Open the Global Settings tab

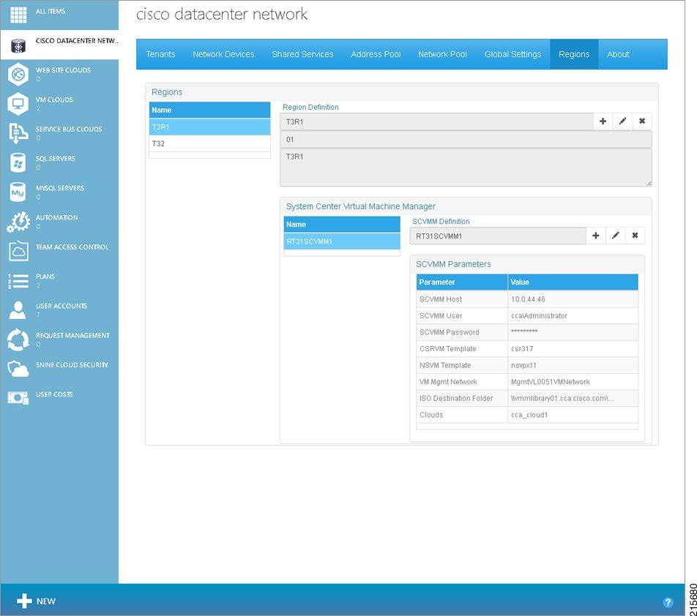(x=512, y=54)
